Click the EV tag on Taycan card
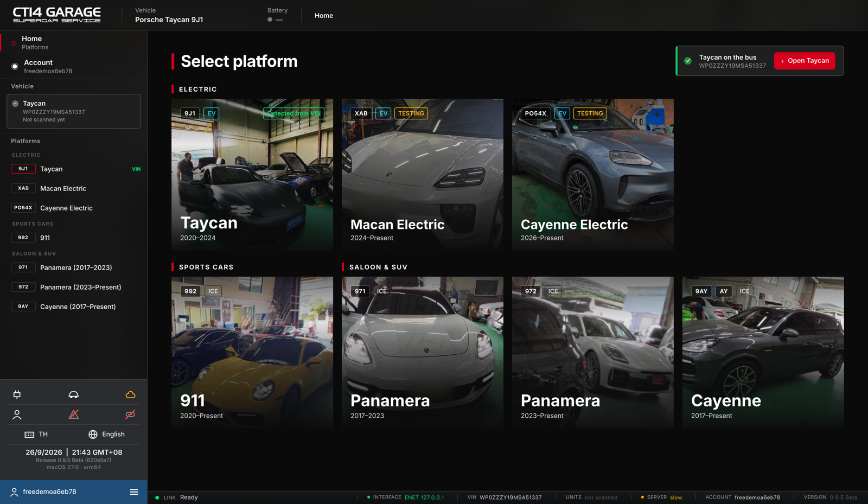The width and height of the screenshot is (868, 504). pos(212,113)
